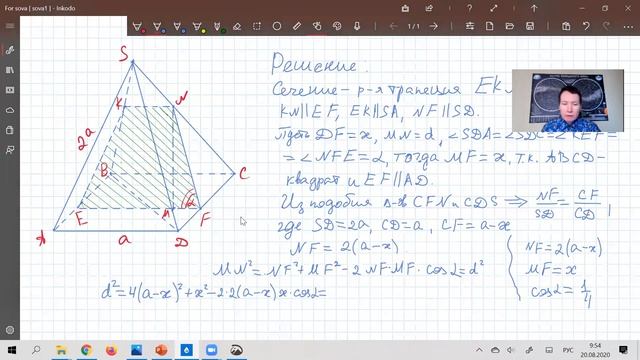Viewport: 640px width, 360px height.
Task: Open the more options ellipsis menu
Action: (628, 27)
